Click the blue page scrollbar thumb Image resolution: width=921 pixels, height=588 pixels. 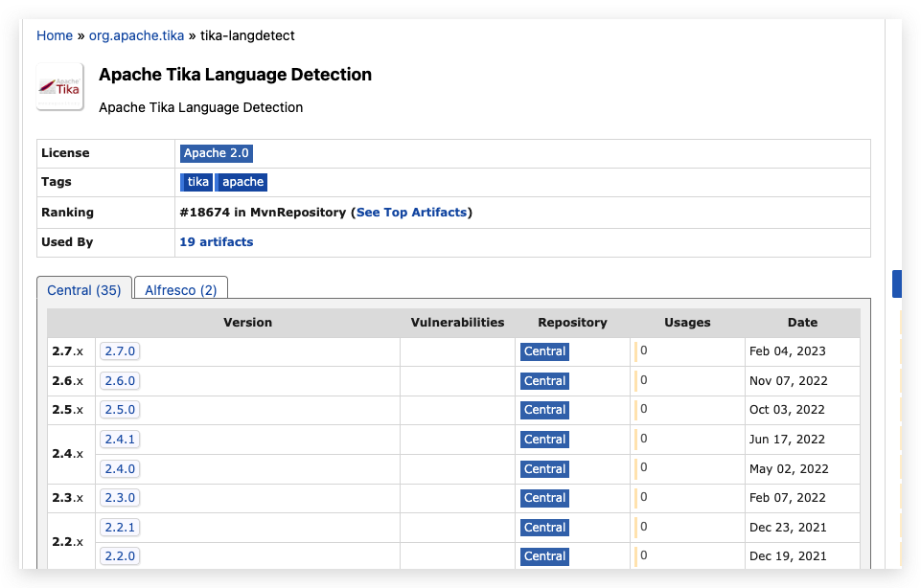coord(896,284)
